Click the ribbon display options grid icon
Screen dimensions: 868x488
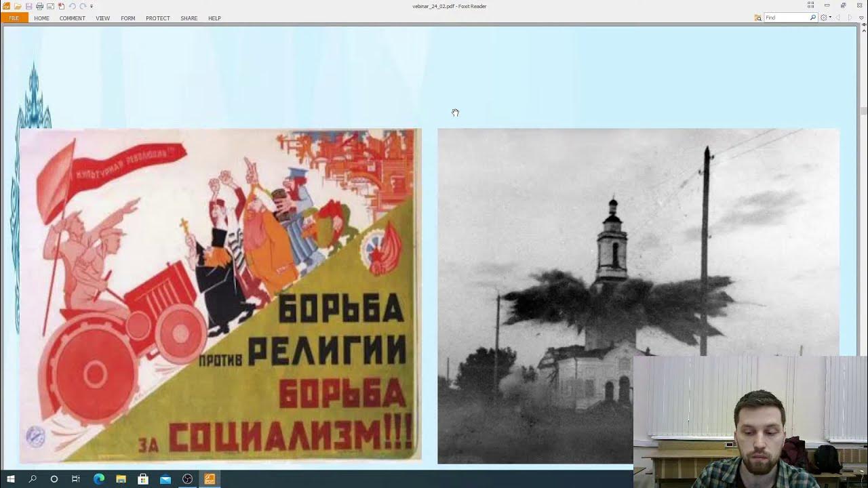click(810, 5)
